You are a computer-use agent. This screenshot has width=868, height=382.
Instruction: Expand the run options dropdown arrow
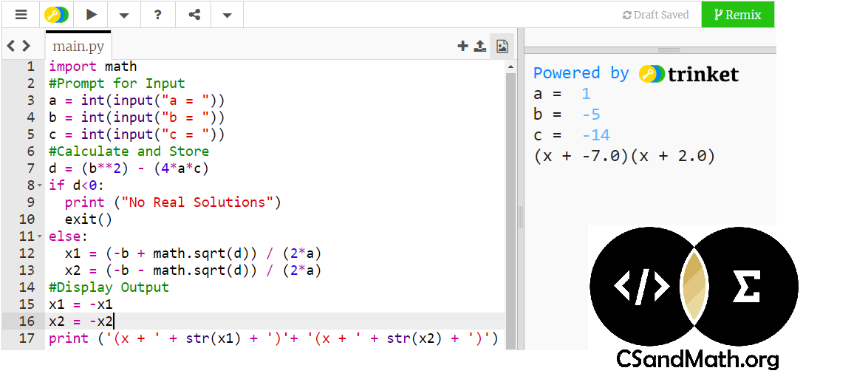[125, 16]
